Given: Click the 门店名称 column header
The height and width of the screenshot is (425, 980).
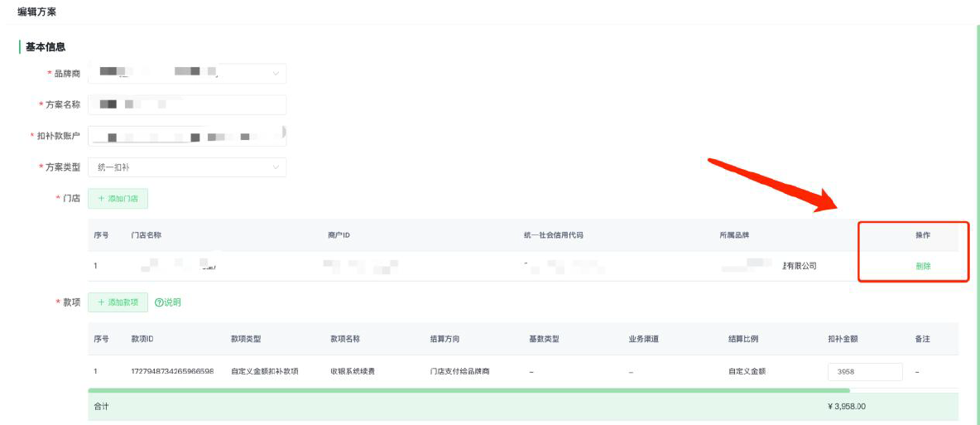Looking at the screenshot, I should point(146,235).
